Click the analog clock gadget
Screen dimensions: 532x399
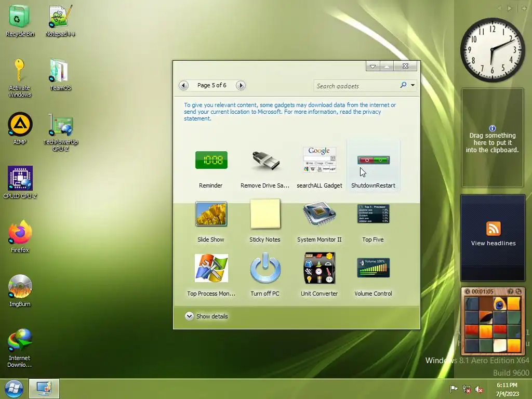click(493, 49)
